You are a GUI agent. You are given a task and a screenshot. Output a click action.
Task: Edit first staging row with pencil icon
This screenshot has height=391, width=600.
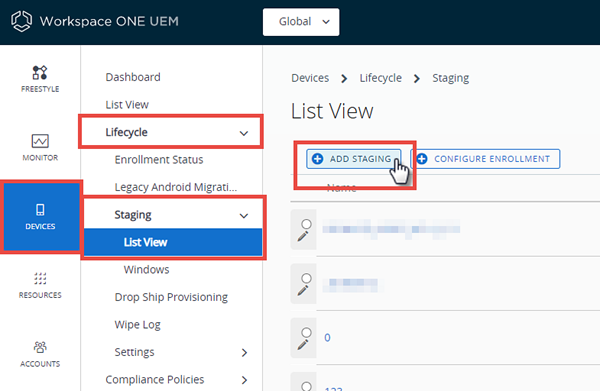click(303, 236)
